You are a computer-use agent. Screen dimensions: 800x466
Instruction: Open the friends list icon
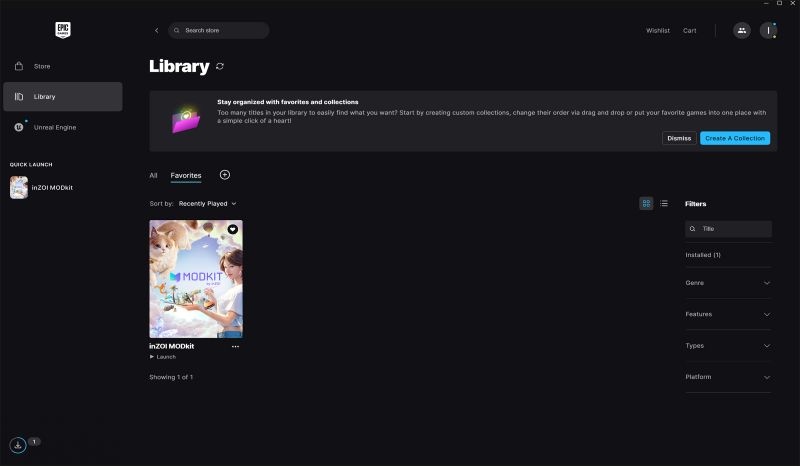tap(742, 31)
